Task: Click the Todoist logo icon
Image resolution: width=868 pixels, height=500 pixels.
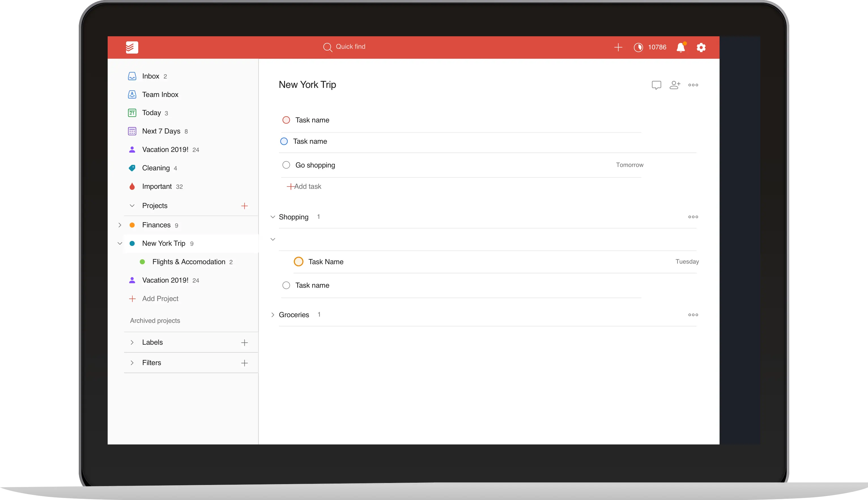Action: tap(132, 47)
